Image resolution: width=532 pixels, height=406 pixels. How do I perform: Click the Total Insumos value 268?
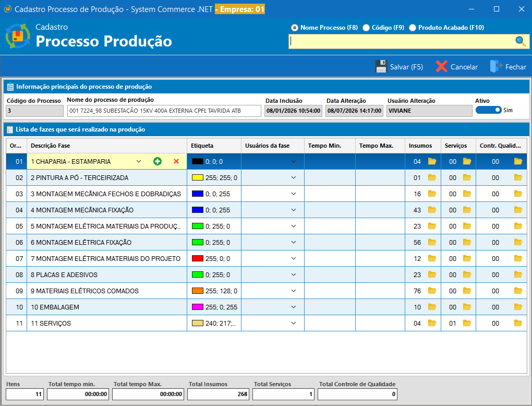[x=218, y=394]
